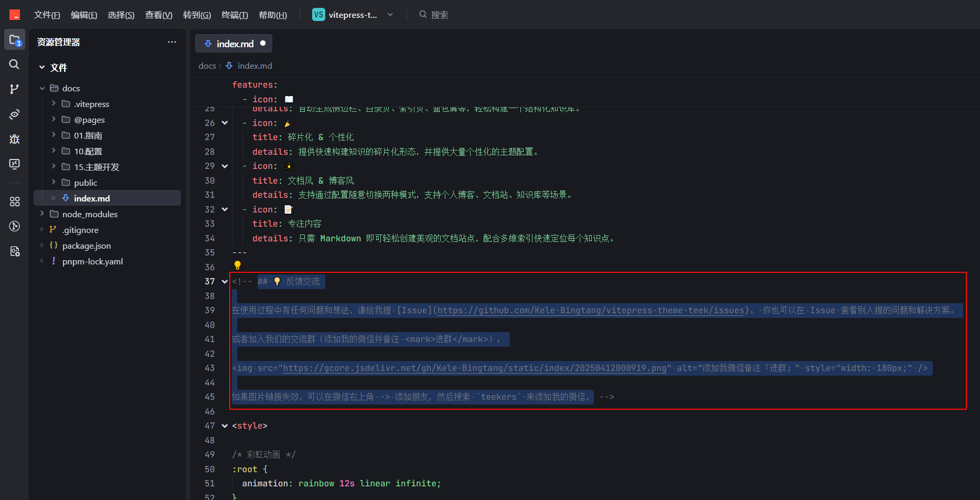Switch to the index.md editor tab
This screenshot has width=980, height=500.
[x=233, y=44]
